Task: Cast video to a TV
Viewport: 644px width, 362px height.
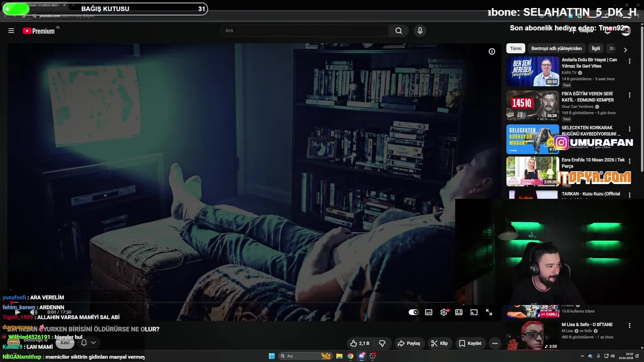Action: tap(474, 312)
